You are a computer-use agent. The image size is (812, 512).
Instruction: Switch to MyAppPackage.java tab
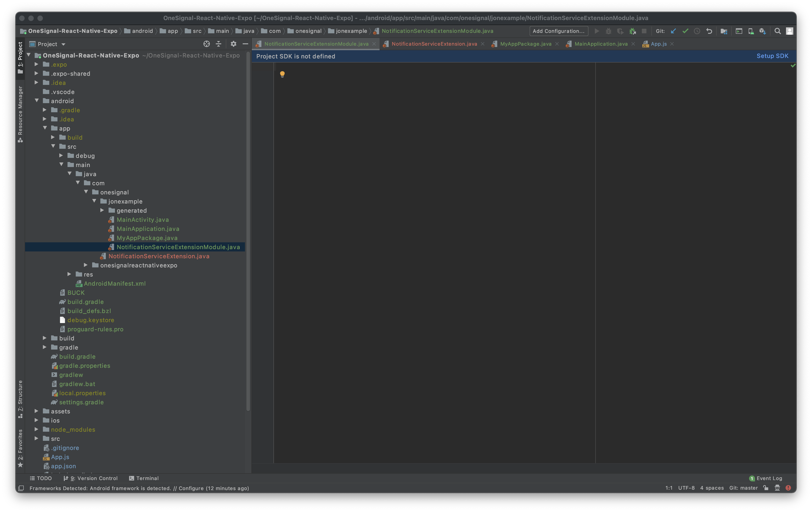point(525,44)
